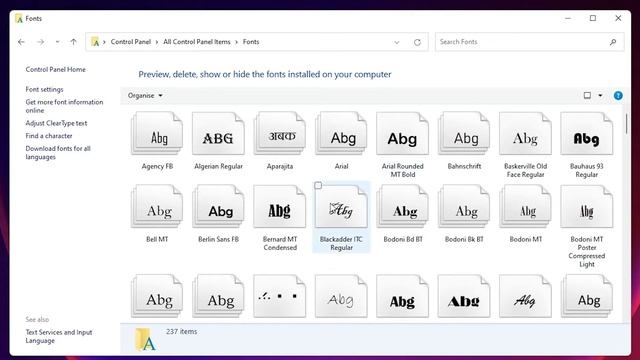Viewport: 640px width, 360px height.
Task: Minimize the Fonts window
Action: click(568, 18)
